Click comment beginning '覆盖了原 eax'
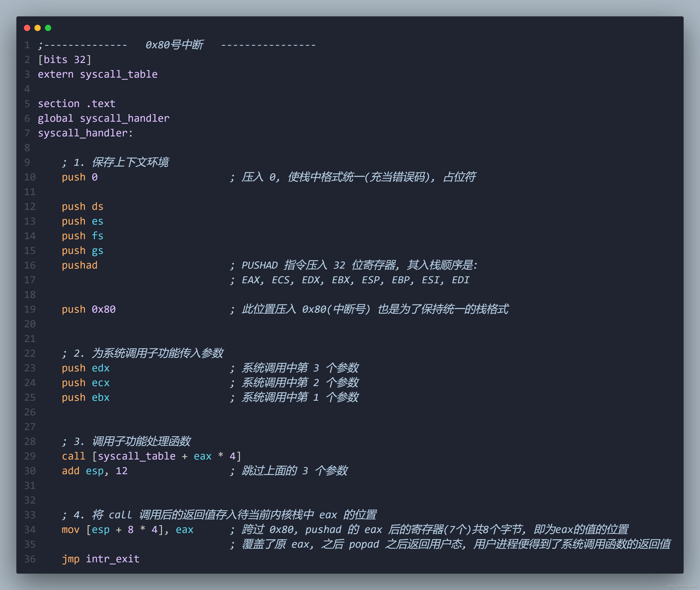 click(x=450, y=544)
